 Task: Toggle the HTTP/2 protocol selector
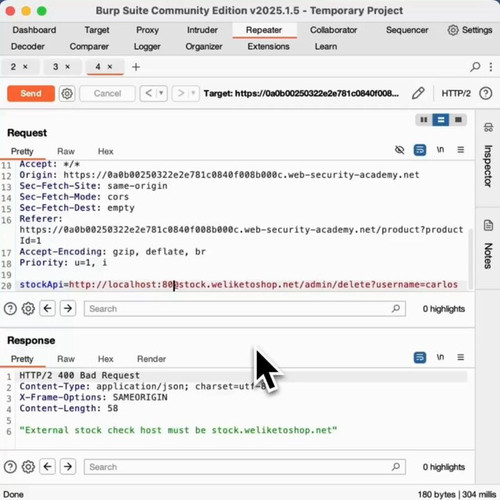[x=456, y=93]
